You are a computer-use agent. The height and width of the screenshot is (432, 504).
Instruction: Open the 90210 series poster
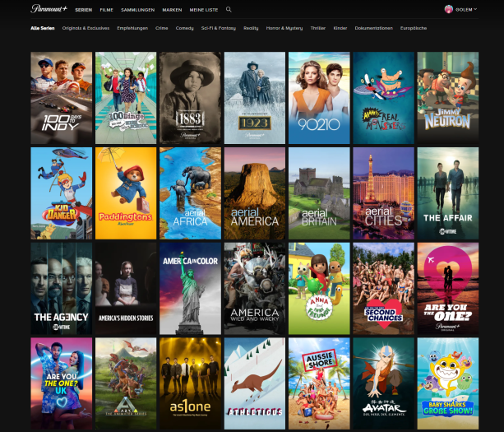click(x=319, y=98)
